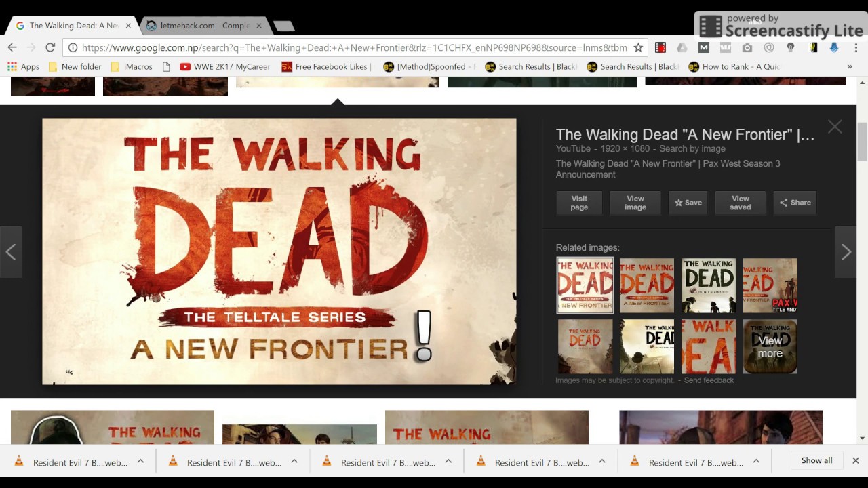Viewport: 868px width, 488px height.
Task: Click the Search by image link
Action: point(692,148)
